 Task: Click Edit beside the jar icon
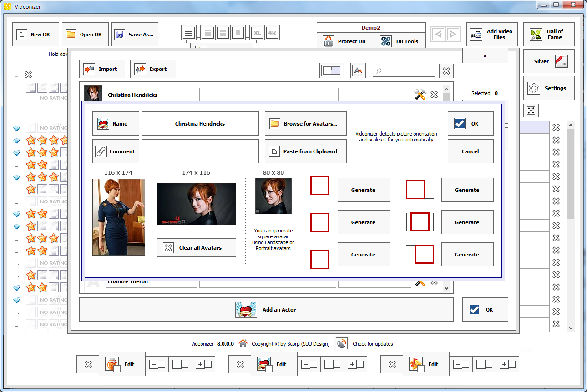click(122, 364)
